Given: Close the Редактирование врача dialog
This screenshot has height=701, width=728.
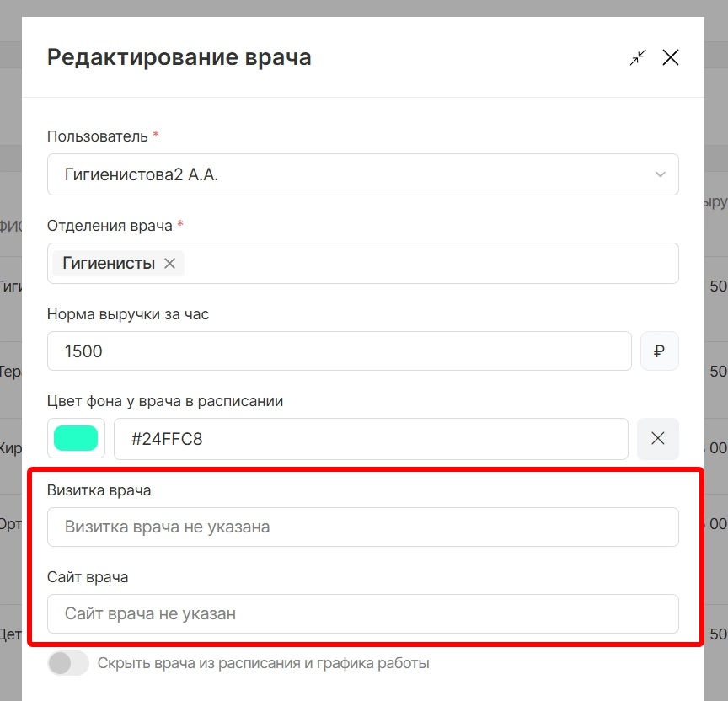Looking at the screenshot, I should 671,57.
